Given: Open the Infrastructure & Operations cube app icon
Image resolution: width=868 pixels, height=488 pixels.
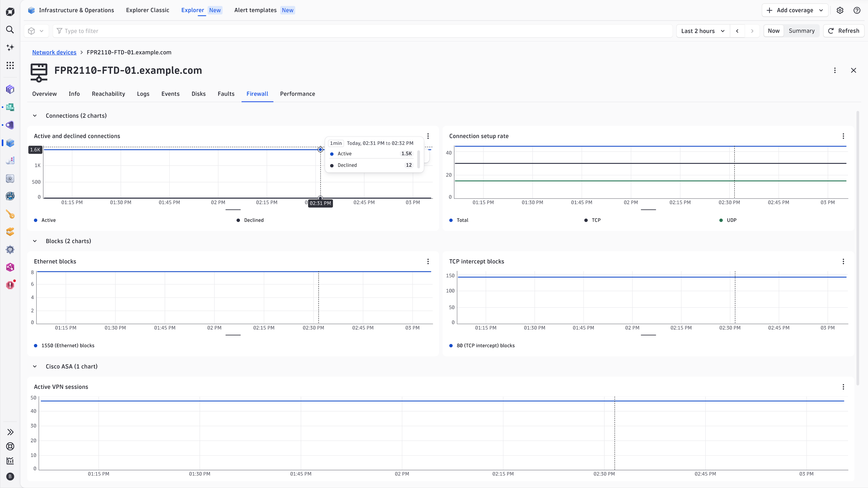Looking at the screenshot, I should (10, 143).
